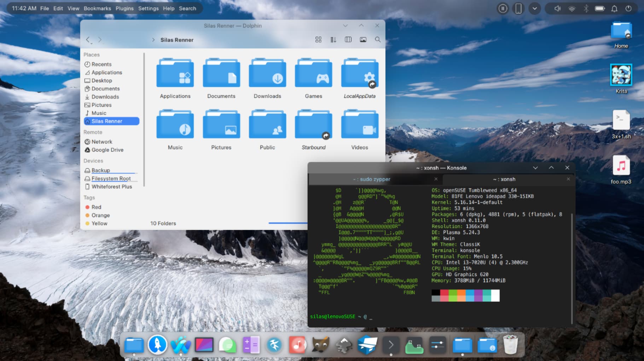This screenshot has width=644, height=361.
Task: Open Recents in Places sidebar
Action: [111, 64]
